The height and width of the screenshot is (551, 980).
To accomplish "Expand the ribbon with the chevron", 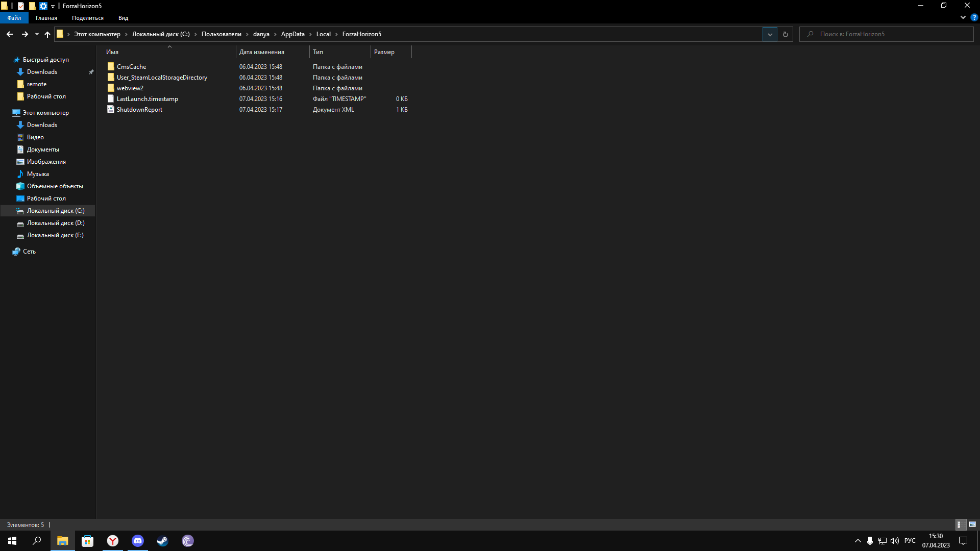I will 963,17.
